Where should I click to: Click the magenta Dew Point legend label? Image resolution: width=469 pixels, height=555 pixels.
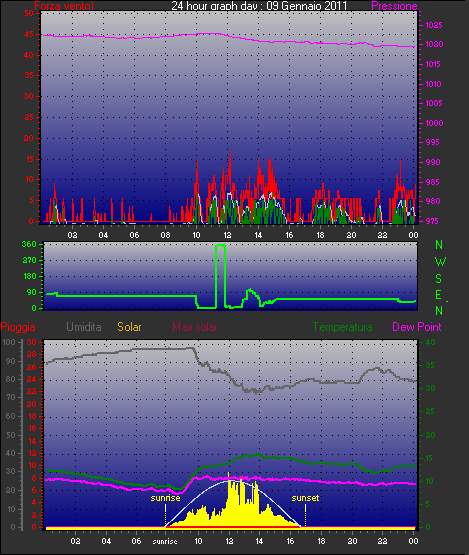click(x=417, y=327)
